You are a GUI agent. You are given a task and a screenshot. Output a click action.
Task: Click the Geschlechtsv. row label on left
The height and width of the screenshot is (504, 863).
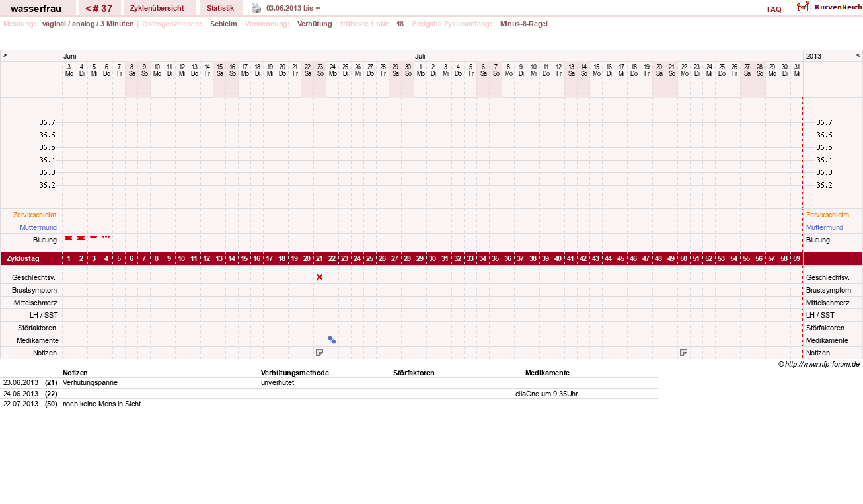[x=34, y=277]
